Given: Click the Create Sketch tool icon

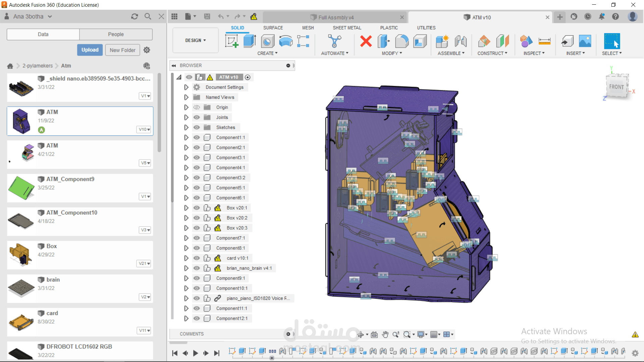Looking at the screenshot, I should (231, 41).
